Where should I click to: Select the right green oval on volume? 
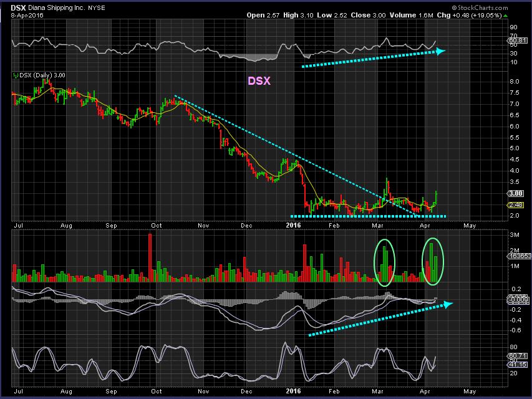(x=433, y=262)
